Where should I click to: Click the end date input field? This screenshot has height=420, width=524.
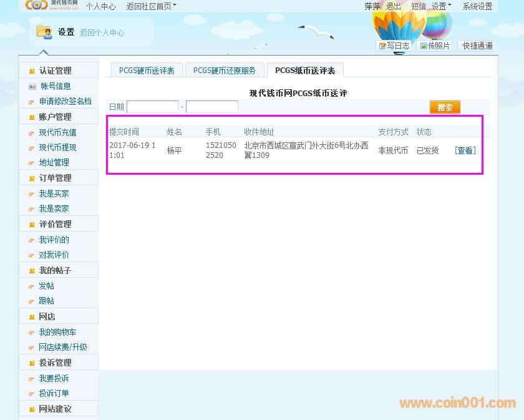click(212, 107)
